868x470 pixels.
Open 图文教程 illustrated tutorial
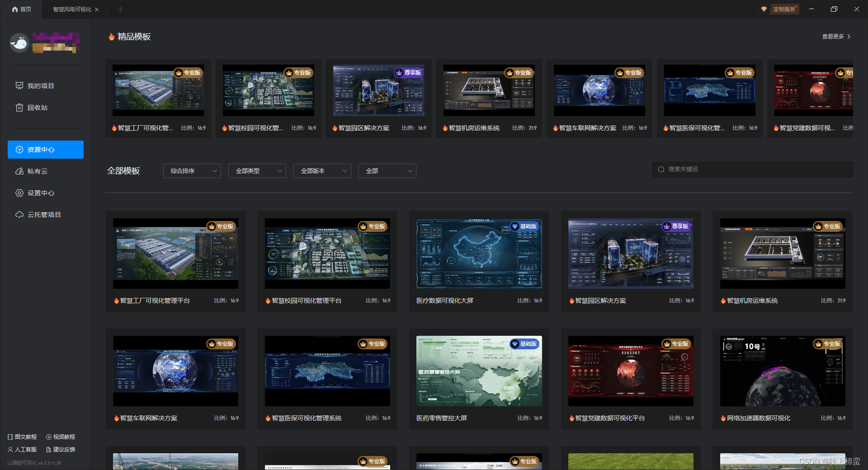point(23,437)
